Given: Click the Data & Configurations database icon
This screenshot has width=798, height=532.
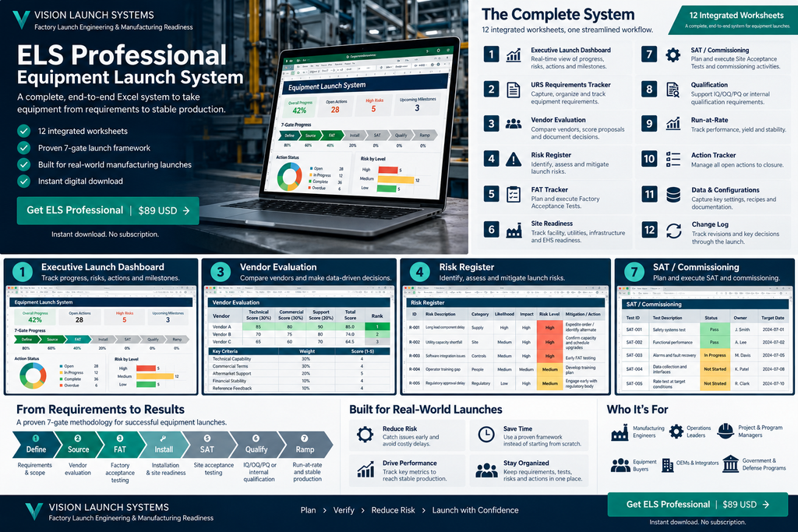Looking at the screenshot, I should (673, 195).
